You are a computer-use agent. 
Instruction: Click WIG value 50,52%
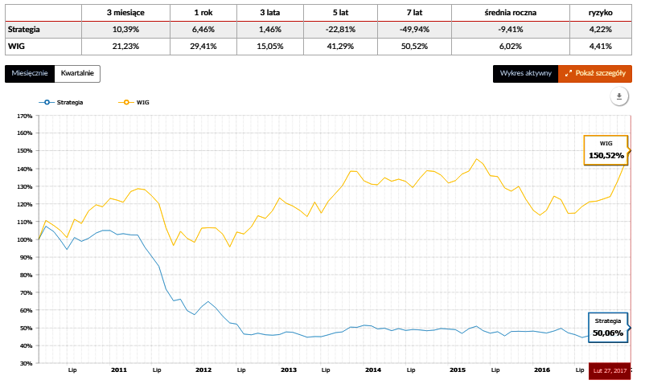pyautogui.click(x=414, y=46)
